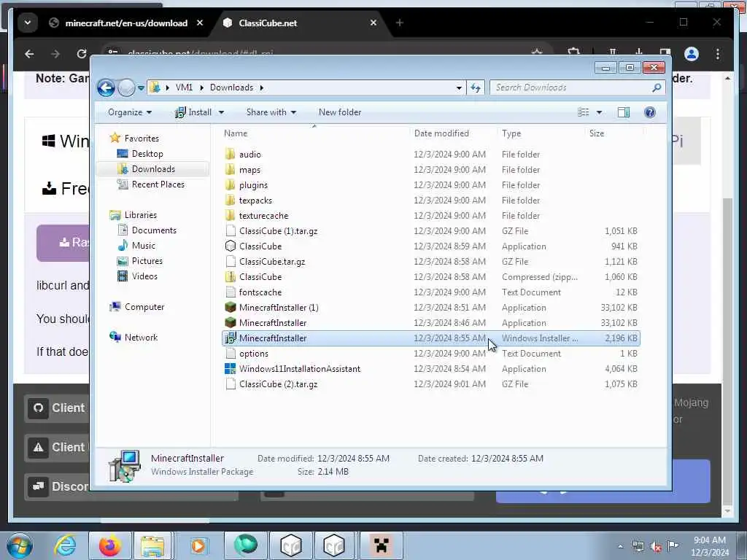Open the Windows Start orb
This screenshot has height=560, width=747.
coord(20,545)
